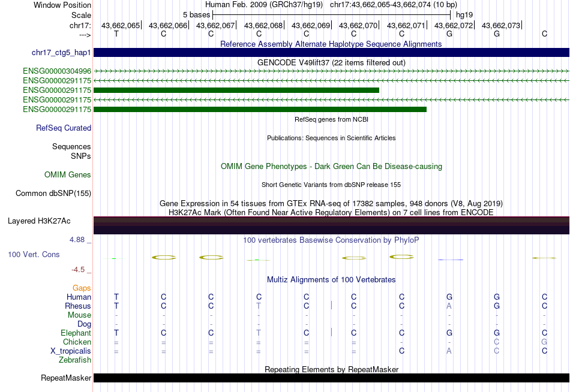Click the chr17_ctg5_hap1 track label
This screenshot has height=392, width=570.
pos(61,53)
